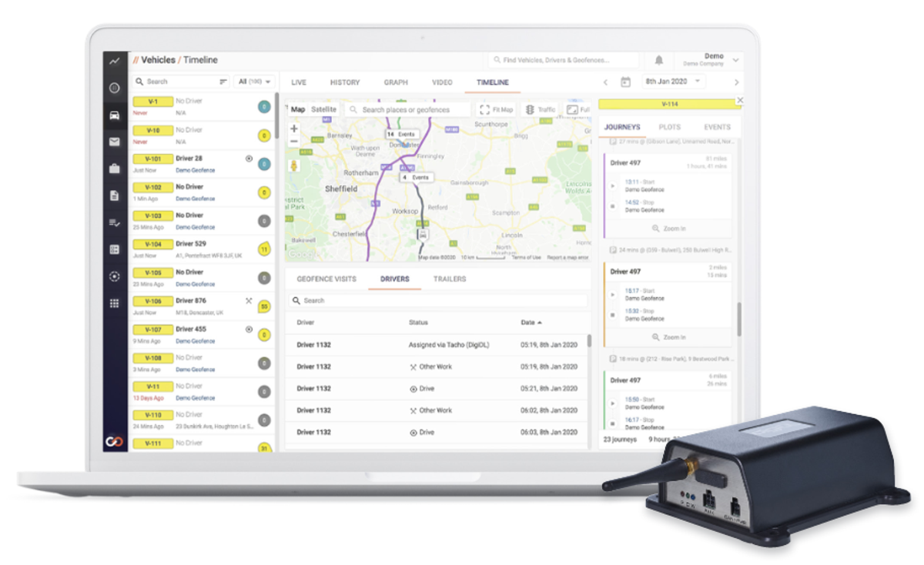Image resolution: width=924 pixels, height=565 pixels.
Task: Click Search places or geofences field
Action: [407, 110]
